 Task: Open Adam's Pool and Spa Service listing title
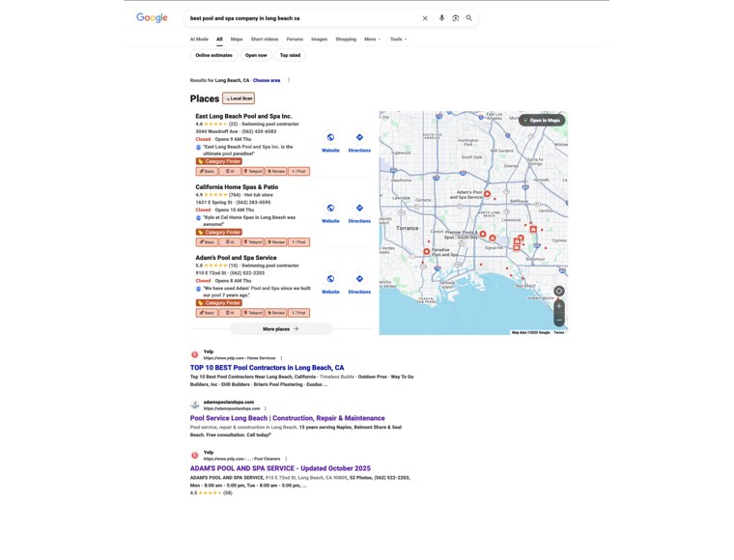point(236,257)
